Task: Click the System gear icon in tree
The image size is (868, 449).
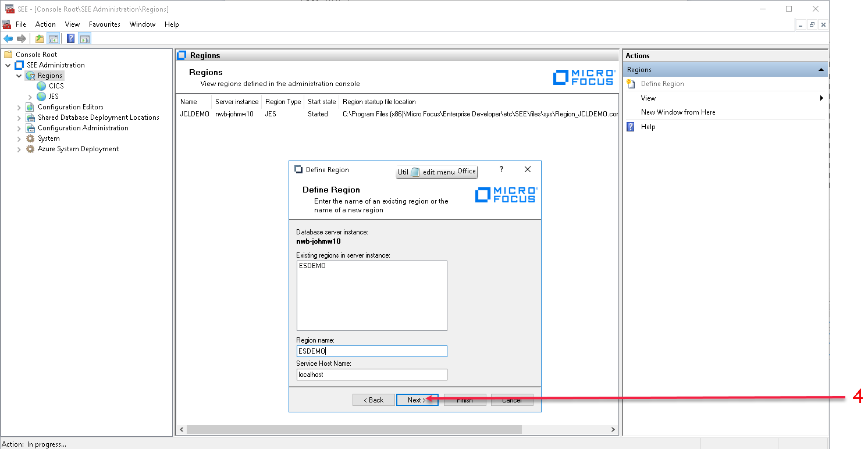Action: pos(30,138)
